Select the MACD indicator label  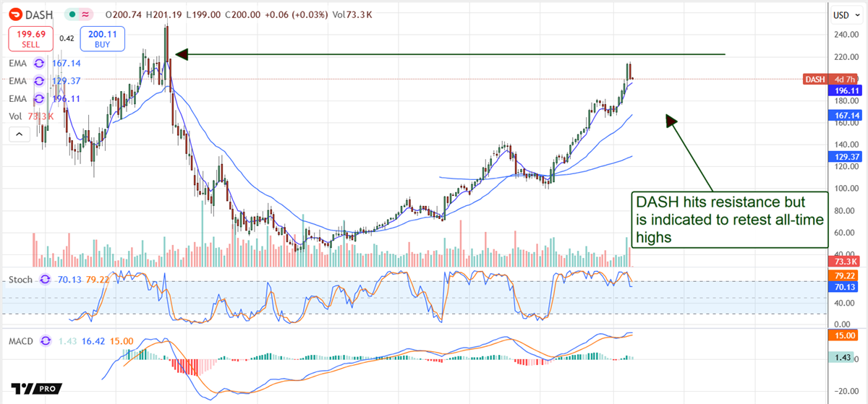click(x=22, y=340)
